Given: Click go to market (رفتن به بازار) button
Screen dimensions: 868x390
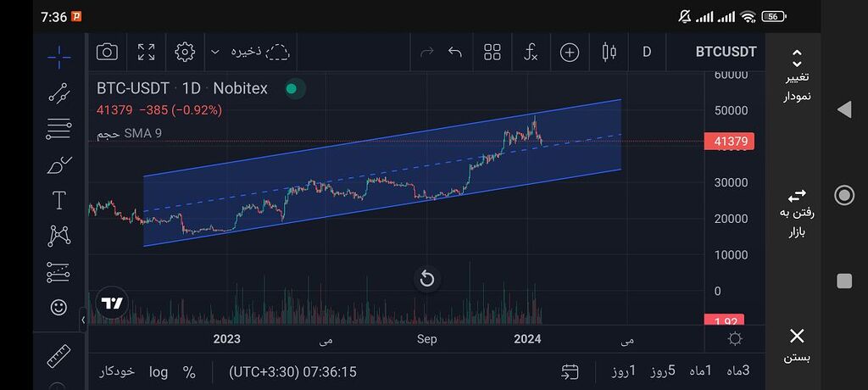Looking at the screenshot, I should (x=797, y=213).
